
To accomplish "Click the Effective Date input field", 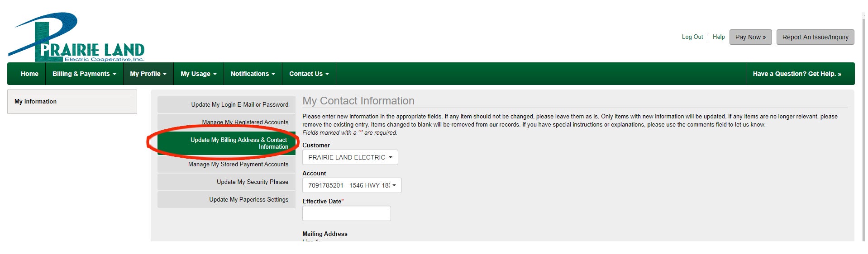I will 347,213.
